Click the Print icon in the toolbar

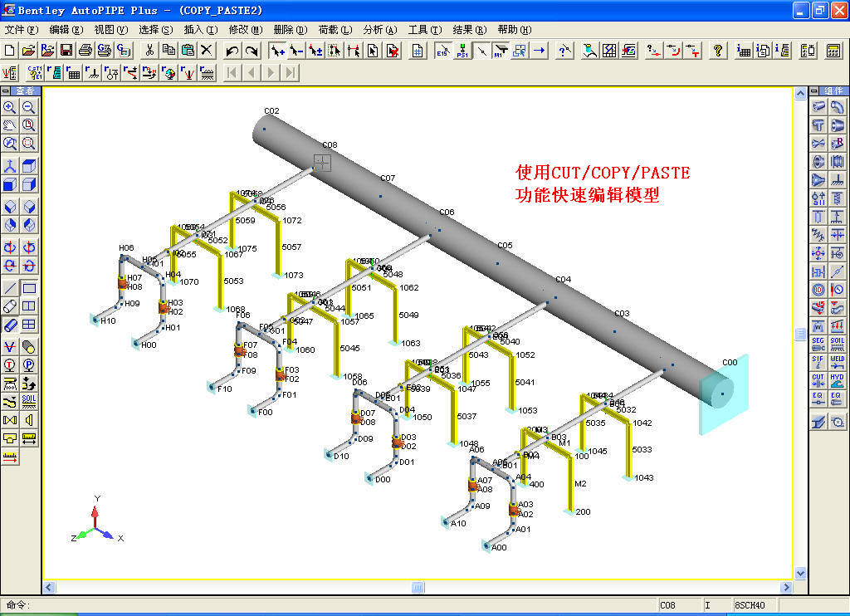85,51
